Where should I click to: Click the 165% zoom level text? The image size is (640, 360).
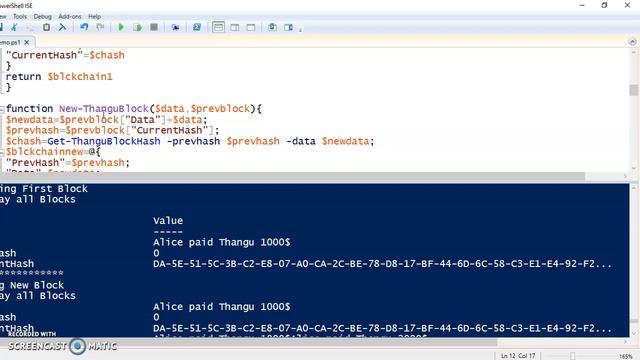tap(626, 356)
